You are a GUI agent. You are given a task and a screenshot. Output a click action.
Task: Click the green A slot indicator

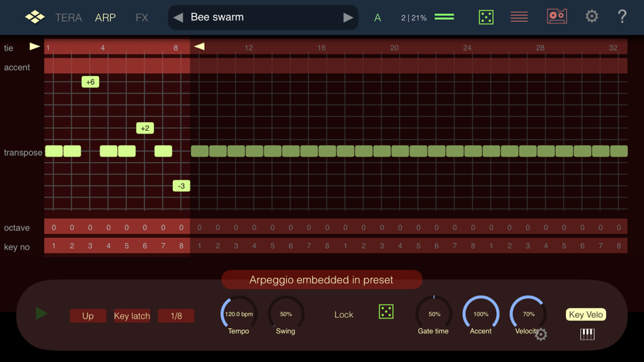click(x=378, y=18)
